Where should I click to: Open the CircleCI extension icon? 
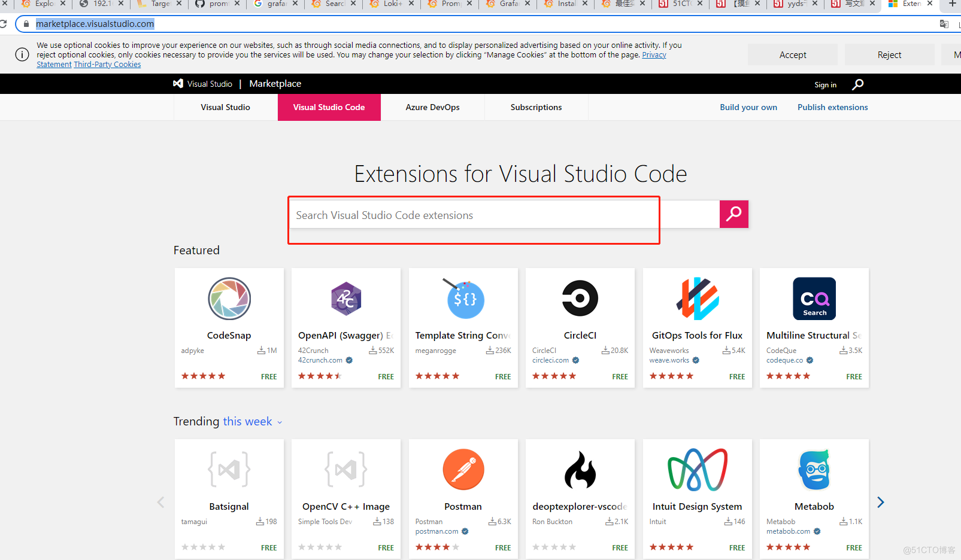tap(580, 298)
